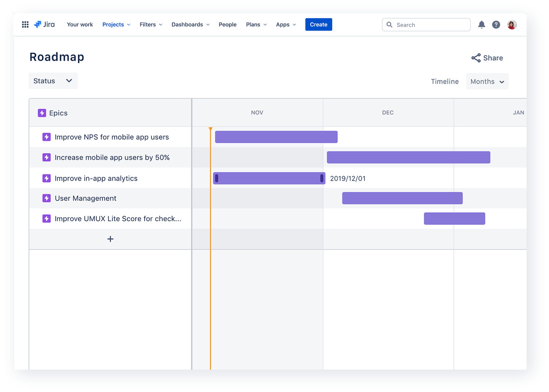The width and height of the screenshot is (549, 392).
Task: Open the user profile avatar
Action: coord(512,25)
